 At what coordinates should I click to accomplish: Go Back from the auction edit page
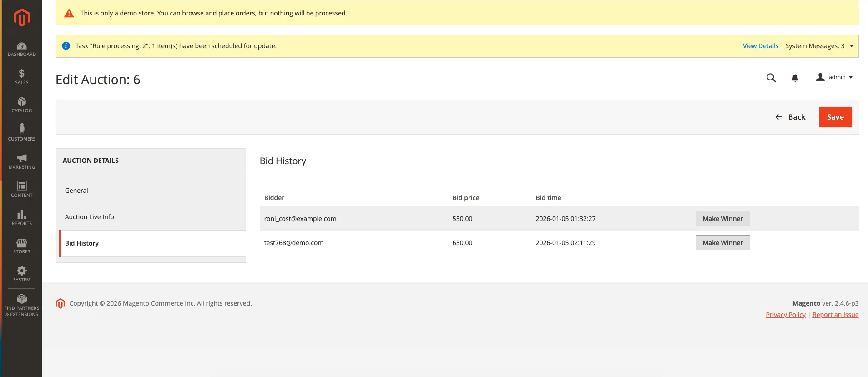coord(790,117)
